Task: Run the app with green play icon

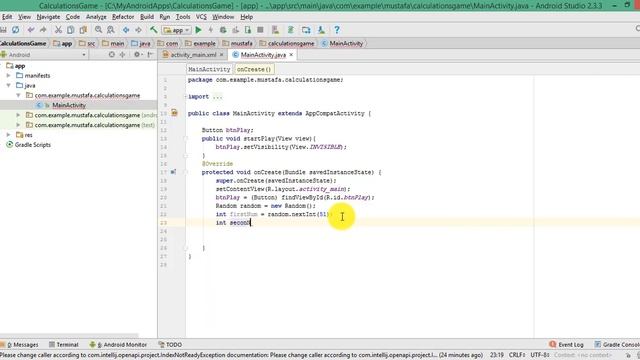Action: pyautogui.click(x=198, y=30)
